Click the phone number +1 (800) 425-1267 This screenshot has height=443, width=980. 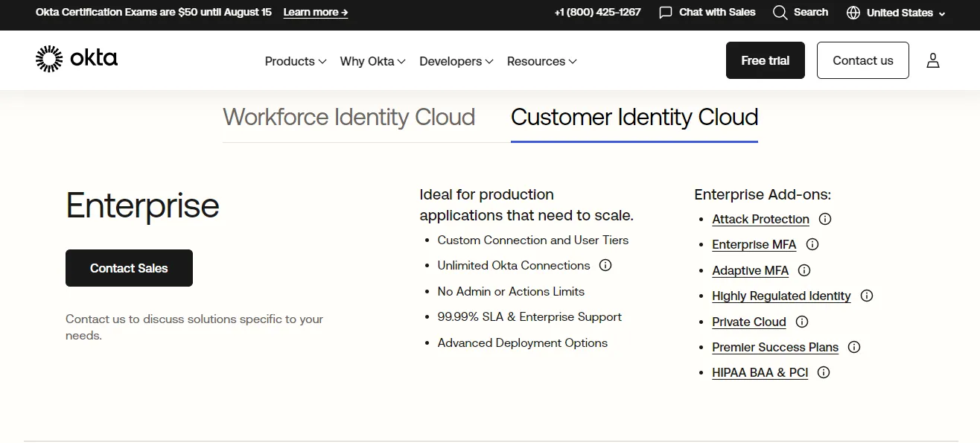pos(597,13)
